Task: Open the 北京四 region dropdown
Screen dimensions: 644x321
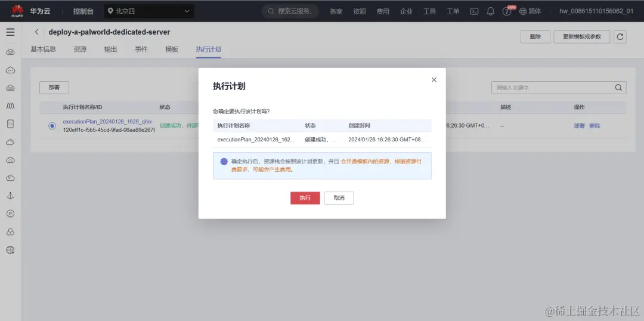Action: tap(148, 11)
